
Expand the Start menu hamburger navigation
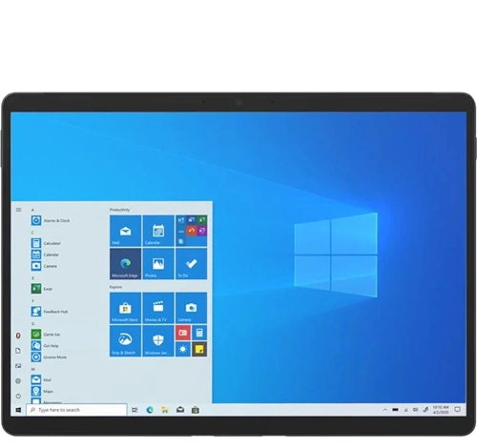coord(18,210)
